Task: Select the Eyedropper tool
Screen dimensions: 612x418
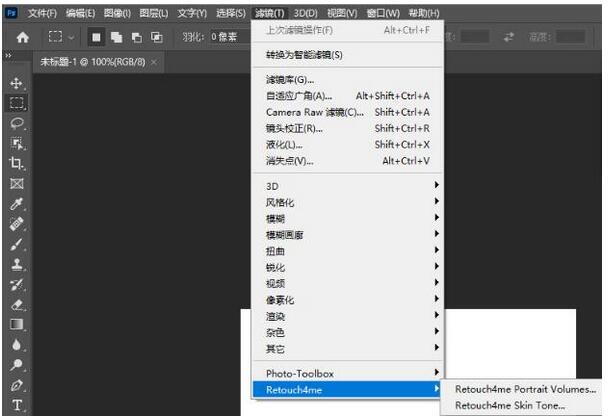Action: (17, 204)
